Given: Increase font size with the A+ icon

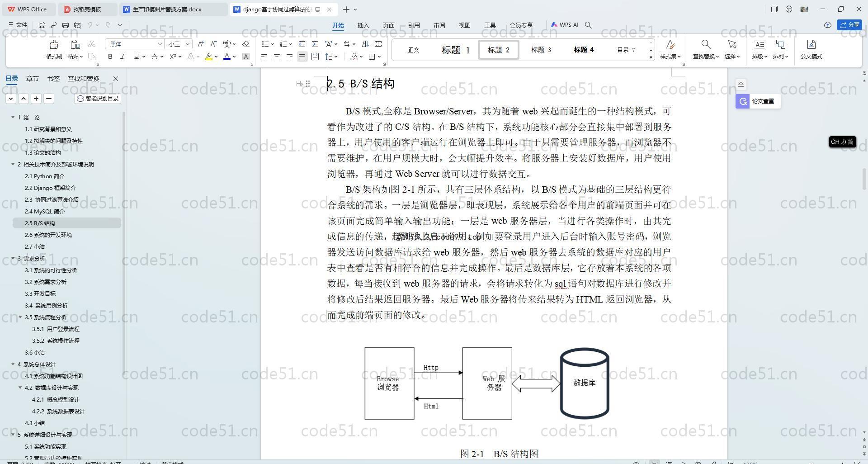Looking at the screenshot, I should click(x=201, y=44).
